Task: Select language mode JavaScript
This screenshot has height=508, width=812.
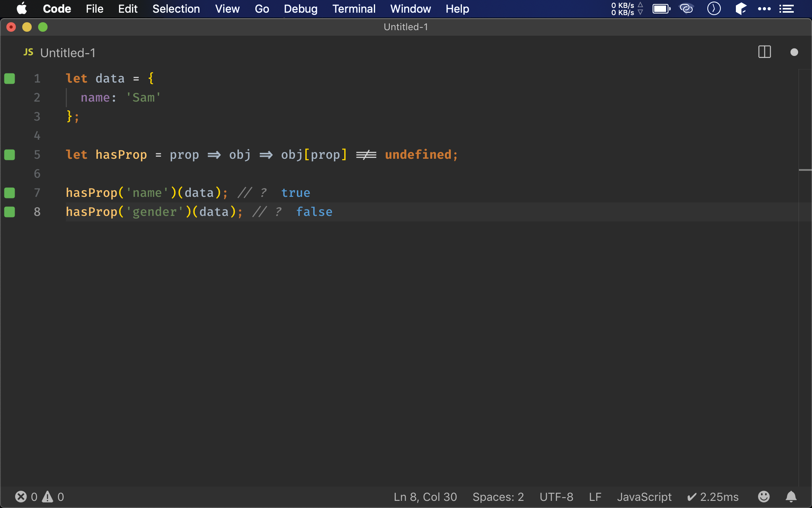Action: 644,497
